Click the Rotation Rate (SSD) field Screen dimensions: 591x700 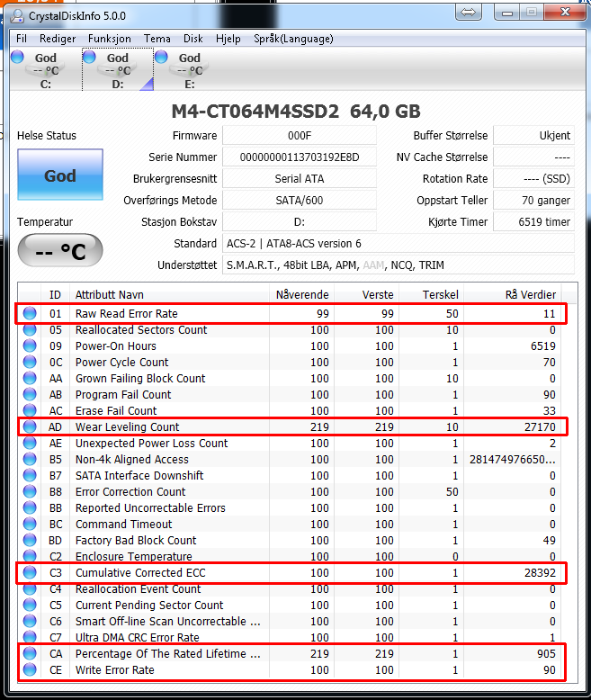coord(533,178)
